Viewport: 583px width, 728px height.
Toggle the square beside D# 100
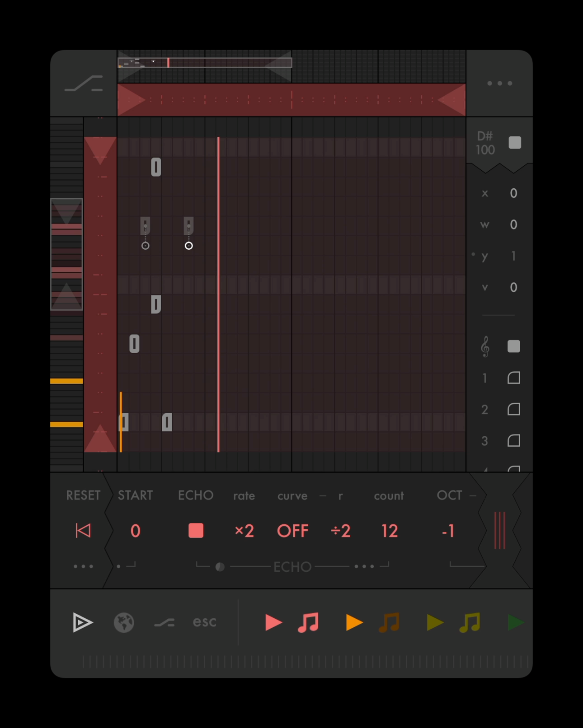click(515, 143)
